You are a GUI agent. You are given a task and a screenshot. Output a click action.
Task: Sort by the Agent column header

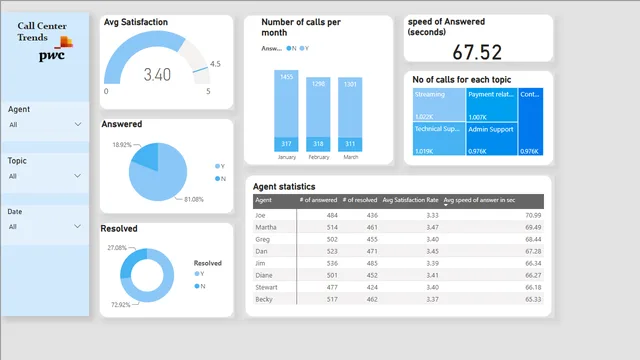(263, 200)
